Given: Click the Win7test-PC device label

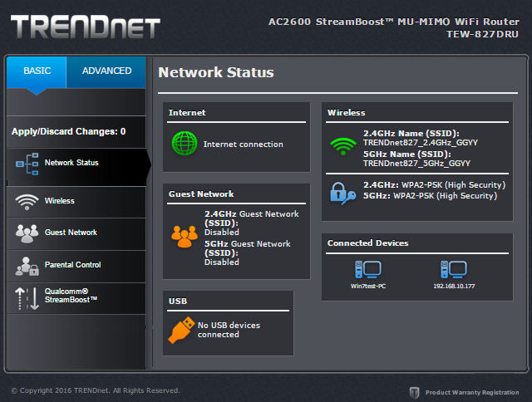Looking at the screenshot, I should [x=368, y=286].
